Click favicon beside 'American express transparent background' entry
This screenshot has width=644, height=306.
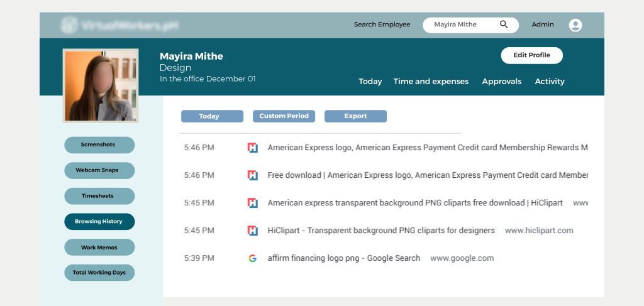pos(252,203)
